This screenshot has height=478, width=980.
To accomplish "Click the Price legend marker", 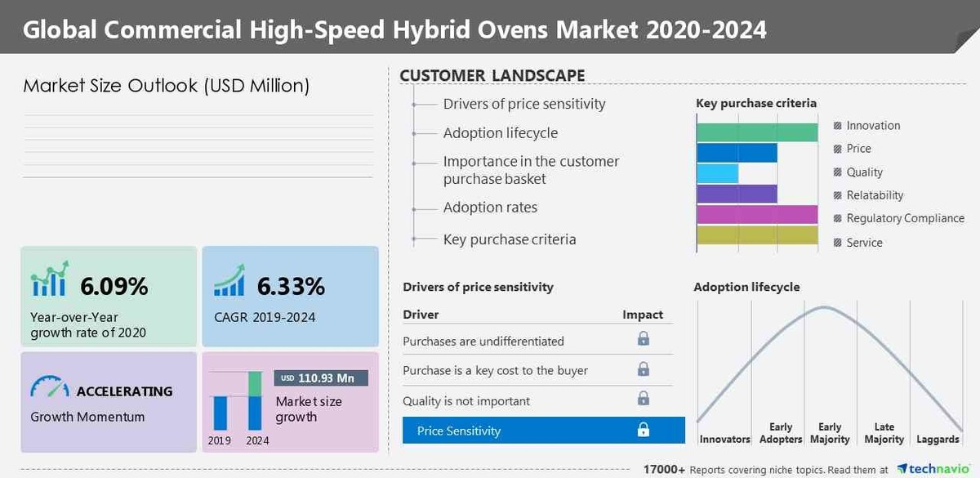I will pyautogui.click(x=838, y=149).
